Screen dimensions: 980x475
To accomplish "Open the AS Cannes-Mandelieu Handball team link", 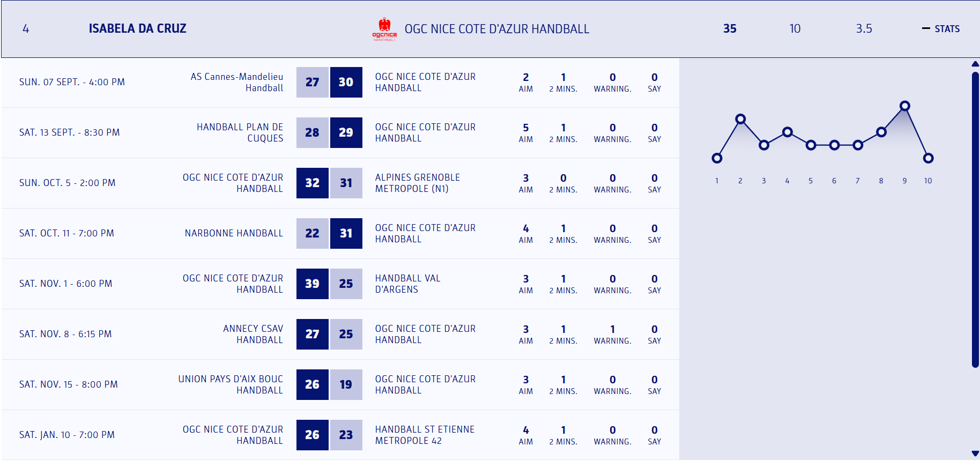I will pyautogui.click(x=236, y=82).
